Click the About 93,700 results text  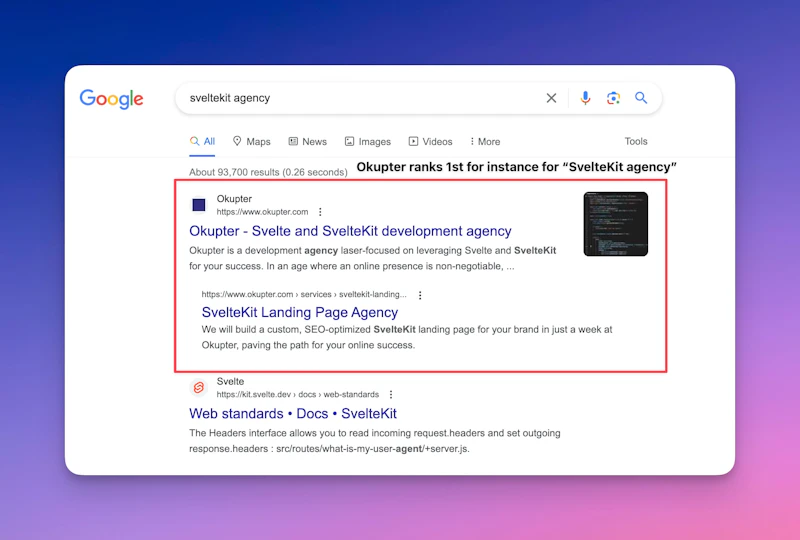click(x=268, y=172)
